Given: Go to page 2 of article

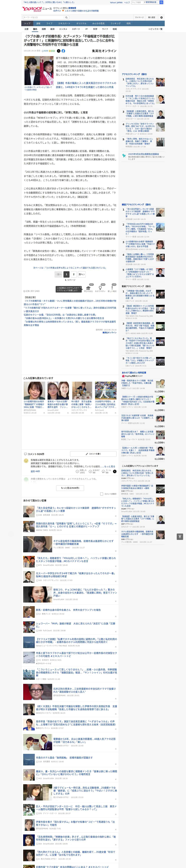Looking at the screenshot, I should [x=74, y=274].
